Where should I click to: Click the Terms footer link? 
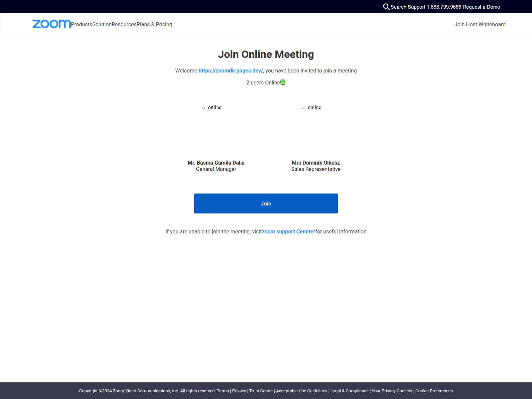(x=223, y=391)
